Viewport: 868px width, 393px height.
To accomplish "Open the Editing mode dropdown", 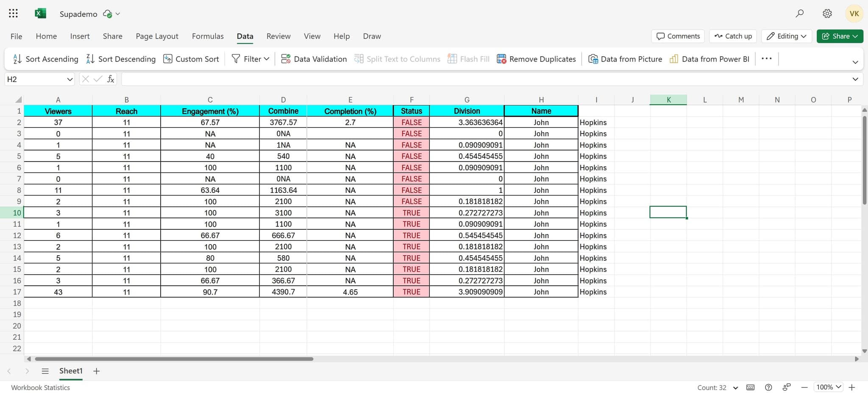I will 787,36.
